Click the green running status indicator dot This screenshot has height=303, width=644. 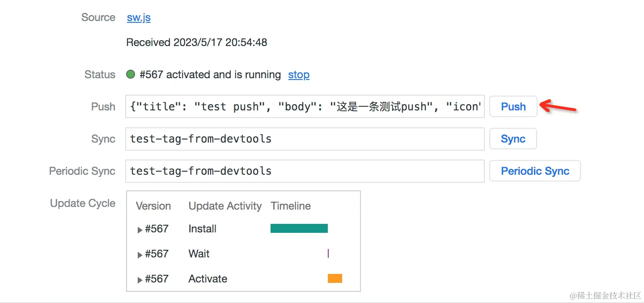pyautogui.click(x=131, y=75)
